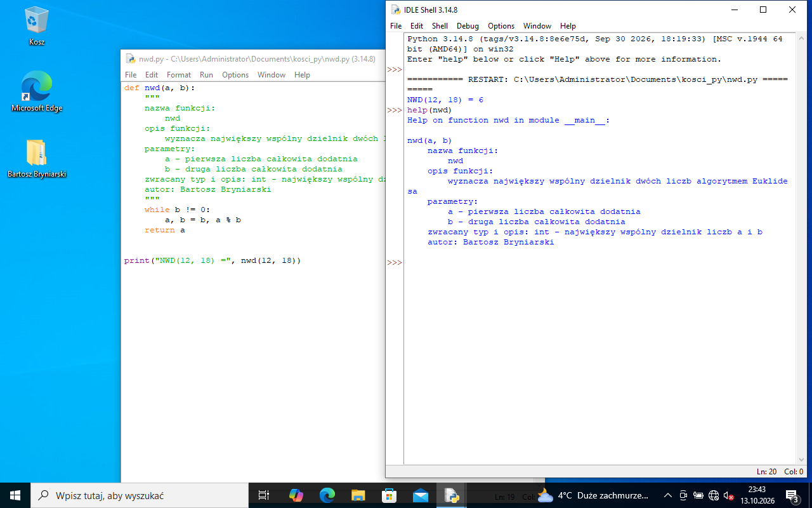Open File menu in IDLE Shell
This screenshot has width=812, height=508.
[396, 26]
